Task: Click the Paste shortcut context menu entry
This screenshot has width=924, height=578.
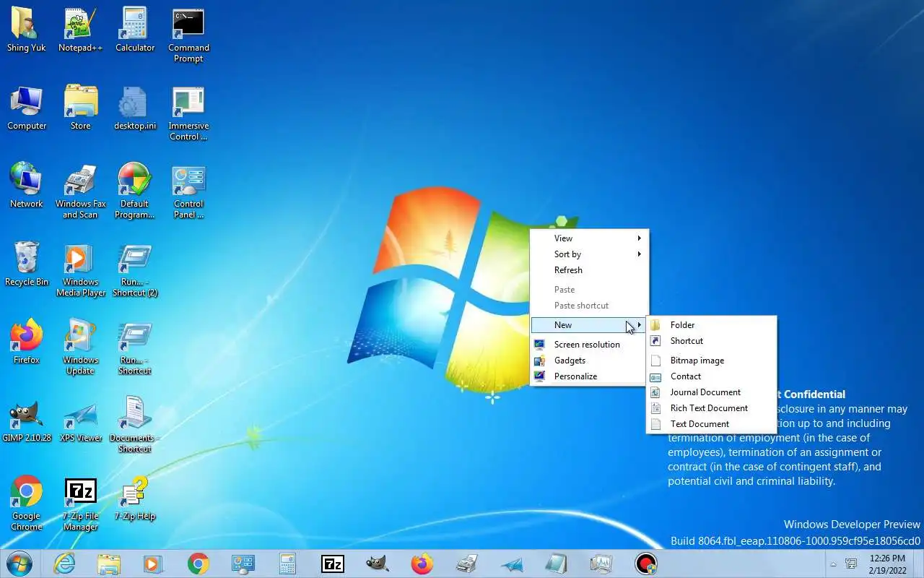Action: click(589, 306)
